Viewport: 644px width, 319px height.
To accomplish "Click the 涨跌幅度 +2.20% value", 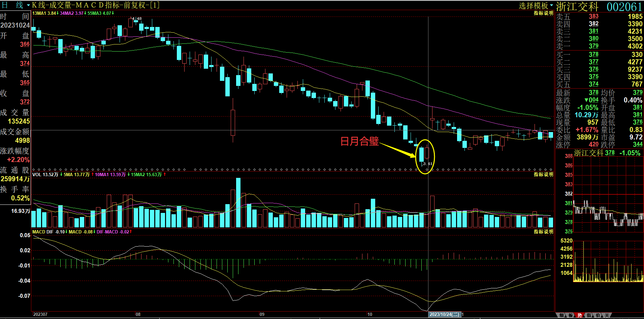I will coord(19,160).
